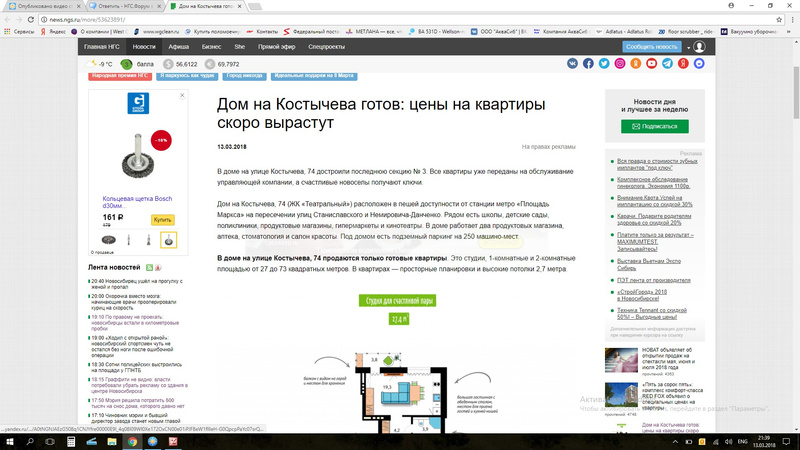
Task: Open news: Мэрия решила потратить 600 тысяч
Action: pos(137,403)
